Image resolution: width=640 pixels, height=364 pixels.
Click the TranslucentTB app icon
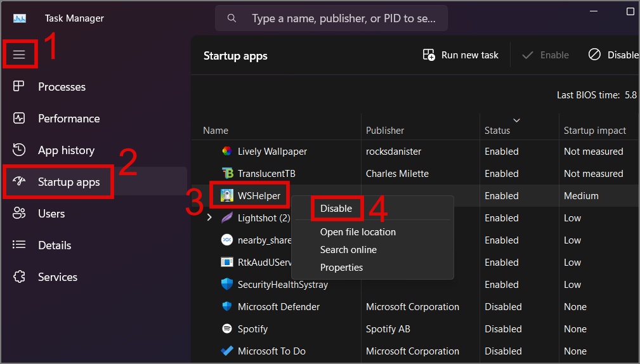click(x=227, y=173)
